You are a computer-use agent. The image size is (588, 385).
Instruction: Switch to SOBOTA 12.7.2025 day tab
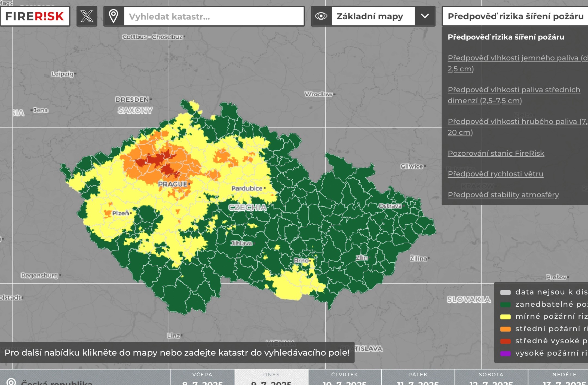(491, 377)
